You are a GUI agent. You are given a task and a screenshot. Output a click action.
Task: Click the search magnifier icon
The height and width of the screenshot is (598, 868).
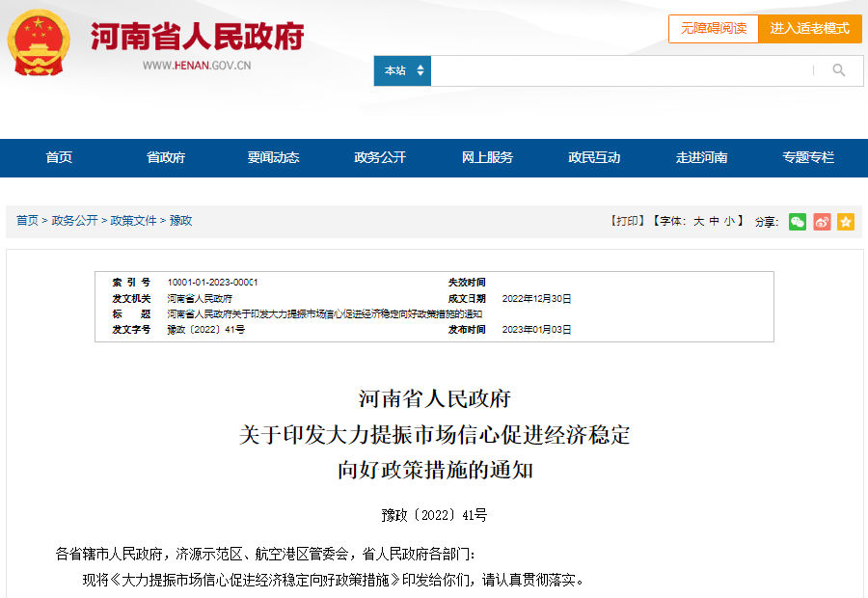click(837, 70)
